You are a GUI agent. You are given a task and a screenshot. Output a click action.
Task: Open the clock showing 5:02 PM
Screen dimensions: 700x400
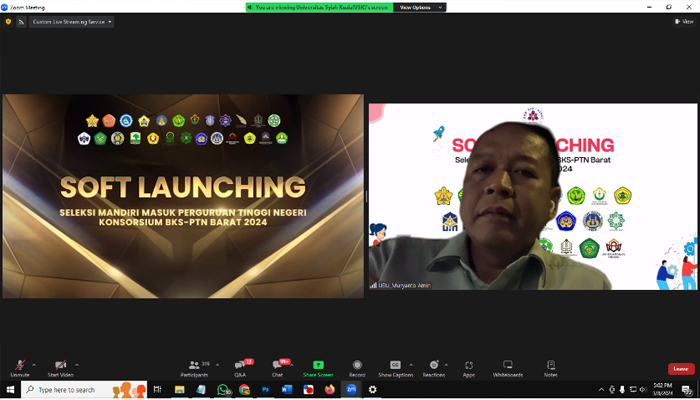(x=663, y=389)
